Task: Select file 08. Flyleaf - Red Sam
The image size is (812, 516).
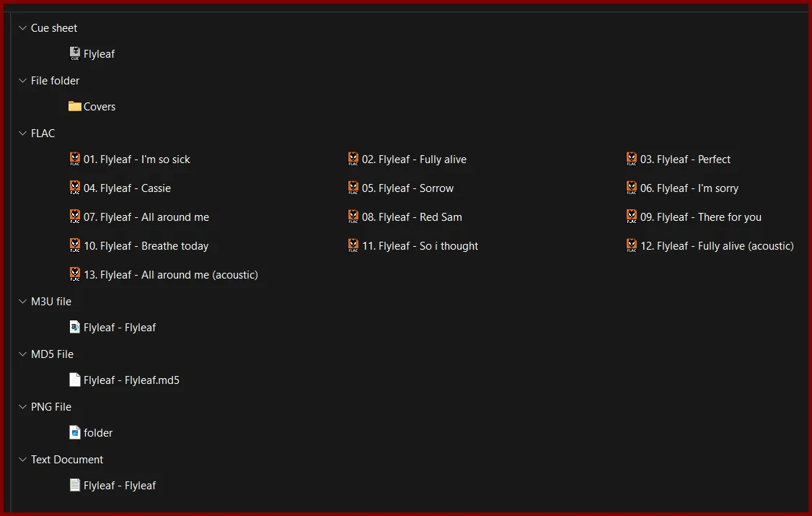Action: click(412, 217)
